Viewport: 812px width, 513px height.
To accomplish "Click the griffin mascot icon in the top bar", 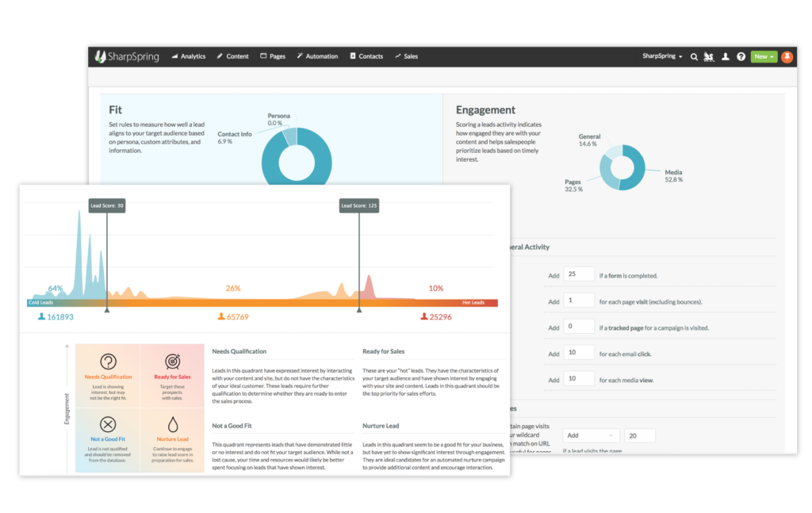I will coord(708,56).
